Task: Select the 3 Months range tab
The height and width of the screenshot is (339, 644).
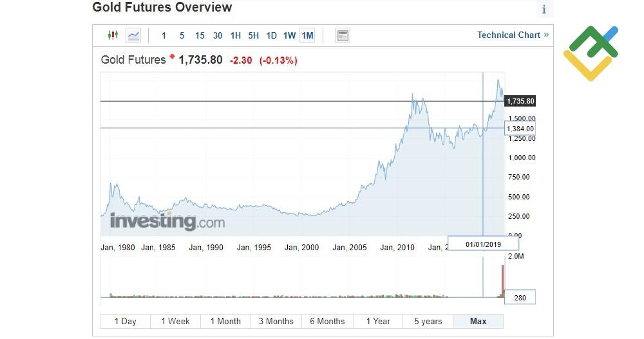Action: pyautogui.click(x=276, y=321)
